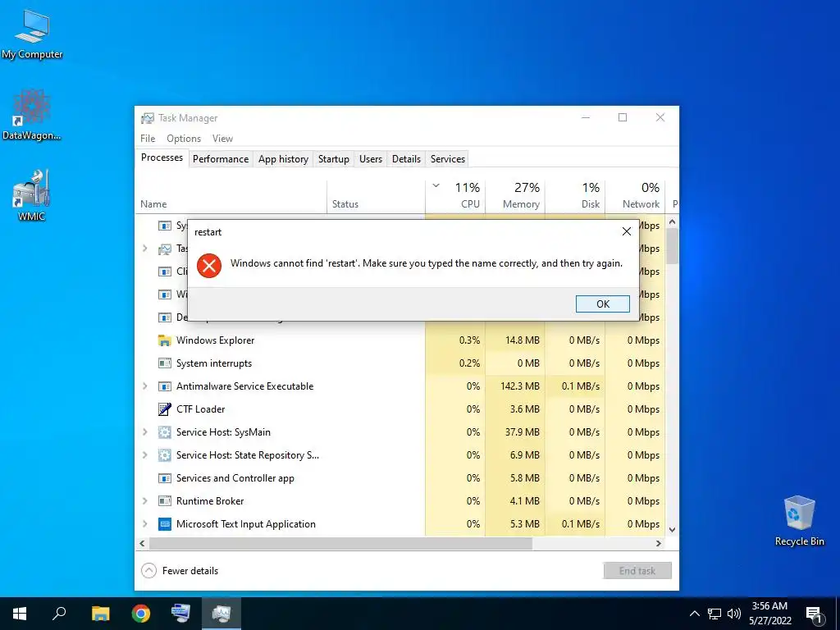This screenshot has height=630, width=840.
Task: Switch to the App history tab
Action: coord(283,159)
